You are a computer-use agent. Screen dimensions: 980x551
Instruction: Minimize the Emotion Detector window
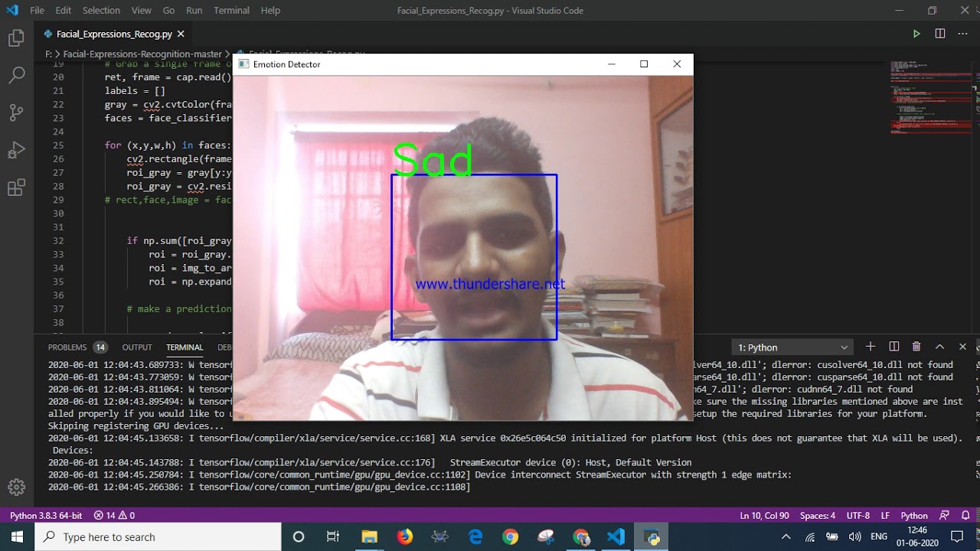click(x=612, y=64)
